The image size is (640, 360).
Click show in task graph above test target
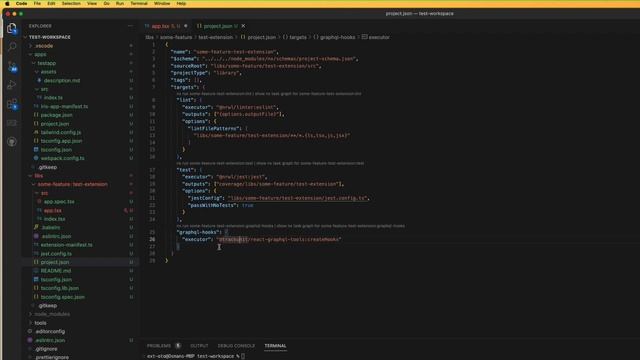[x=310, y=163]
